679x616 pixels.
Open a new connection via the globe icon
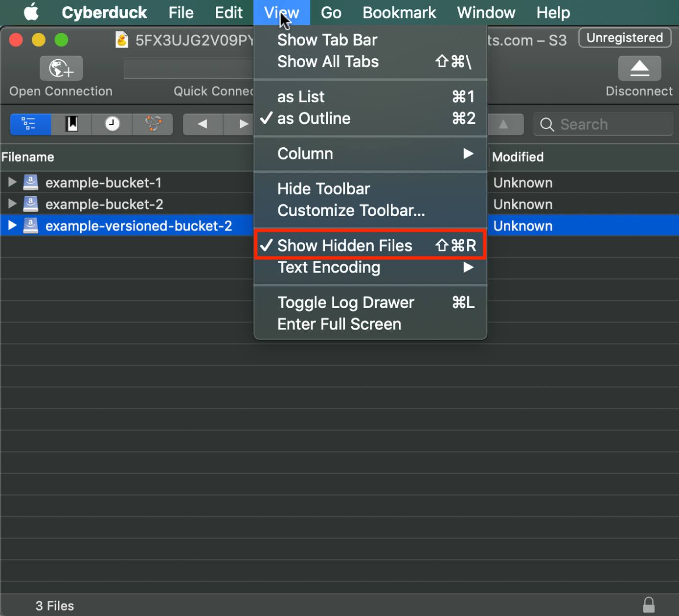click(60, 68)
